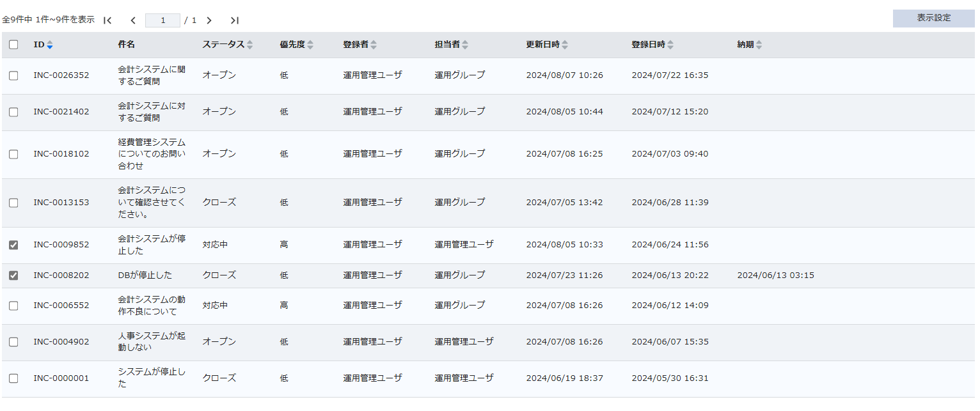
Task: Toggle the select-all header checkbox
Action: pyautogui.click(x=13, y=45)
